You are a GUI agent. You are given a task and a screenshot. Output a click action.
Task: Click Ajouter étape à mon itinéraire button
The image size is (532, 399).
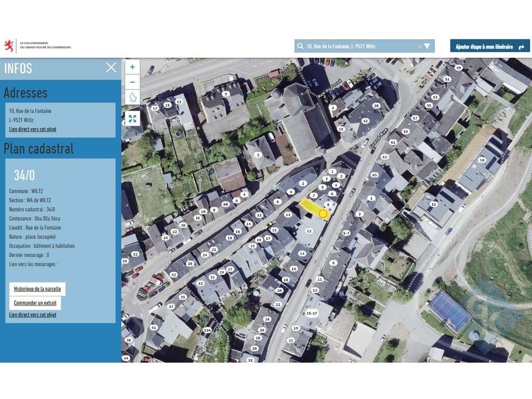point(490,46)
